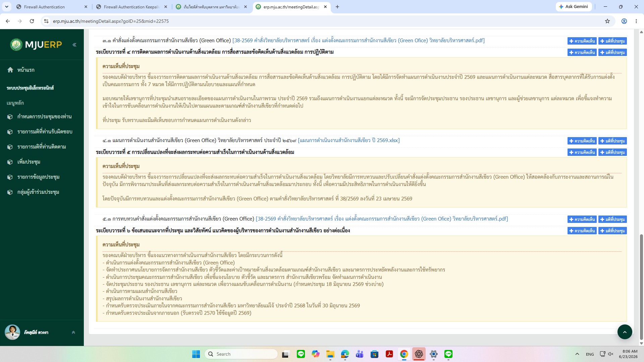Open the Task View taskbar icon
644x362 pixels.
[285, 354]
